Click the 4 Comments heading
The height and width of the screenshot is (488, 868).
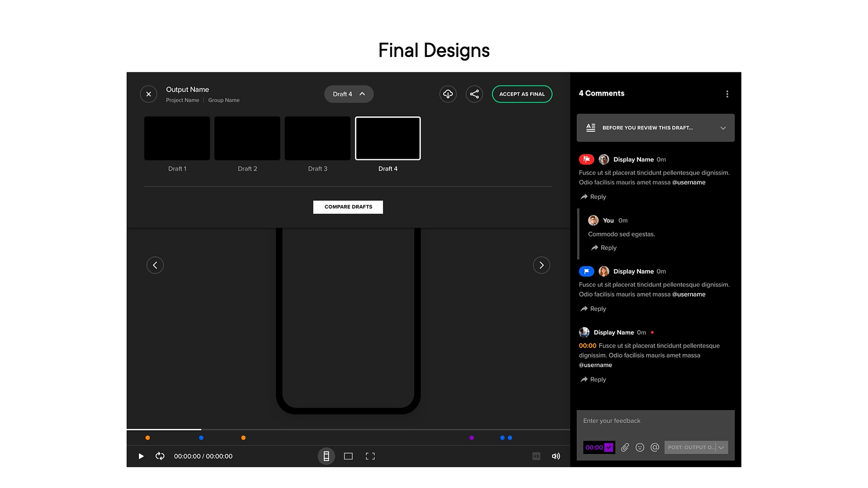coord(602,94)
